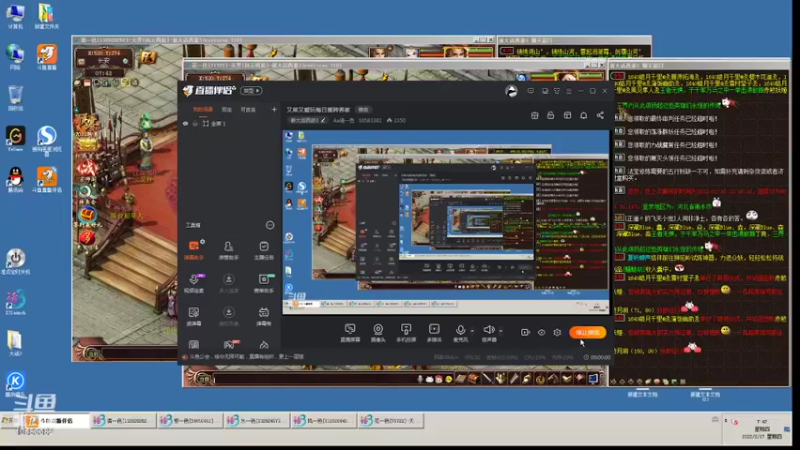800x450 pixels.
Task: Click the bell notification icon above the preview
Action: pos(584,115)
